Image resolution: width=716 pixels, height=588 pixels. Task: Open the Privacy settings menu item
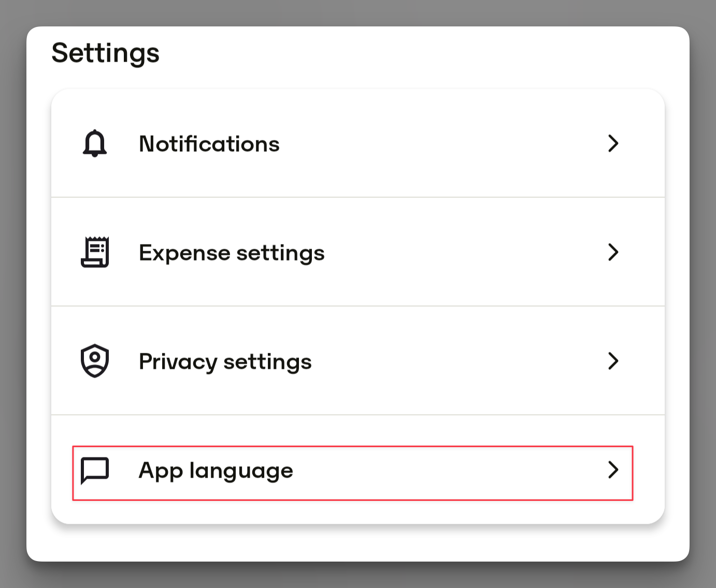click(x=358, y=361)
